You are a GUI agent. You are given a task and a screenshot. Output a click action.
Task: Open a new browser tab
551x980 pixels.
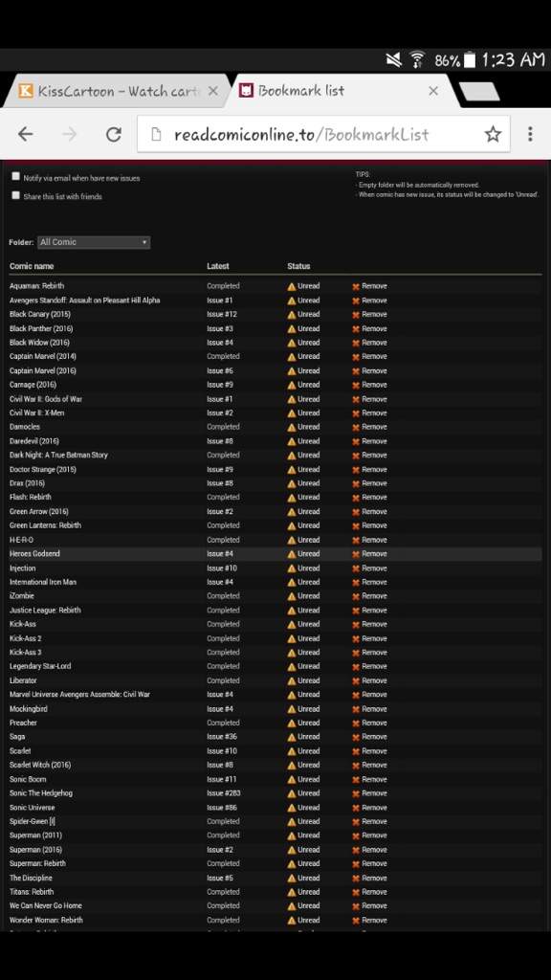click(478, 92)
